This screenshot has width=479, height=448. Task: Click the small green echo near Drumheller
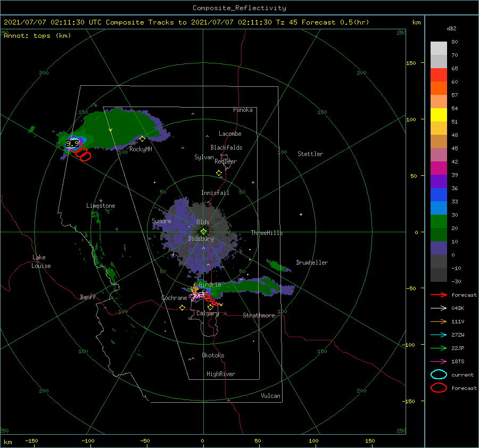[278, 265]
